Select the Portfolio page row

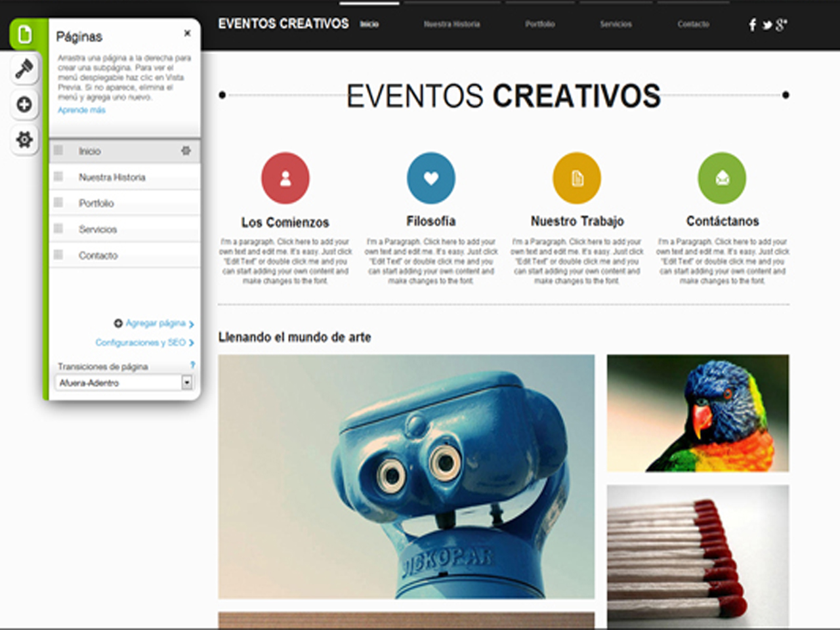point(125,203)
